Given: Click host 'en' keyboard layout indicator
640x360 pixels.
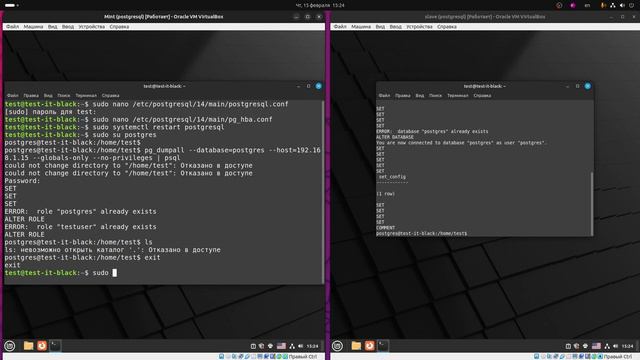Looking at the screenshot, I should pyautogui.click(x=587, y=5).
